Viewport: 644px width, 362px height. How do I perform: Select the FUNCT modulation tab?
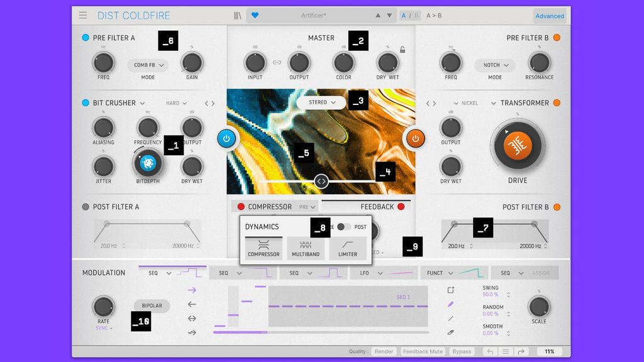click(454, 273)
